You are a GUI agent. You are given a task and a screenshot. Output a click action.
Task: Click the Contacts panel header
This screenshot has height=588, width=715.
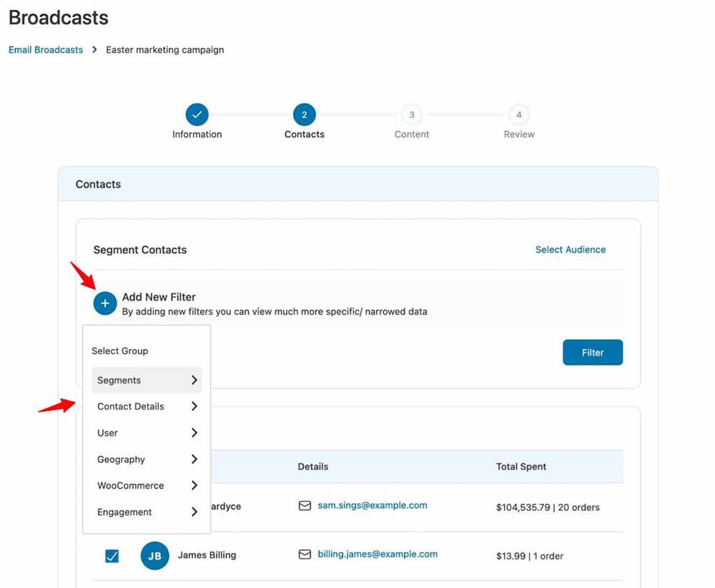click(x=358, y=184)
